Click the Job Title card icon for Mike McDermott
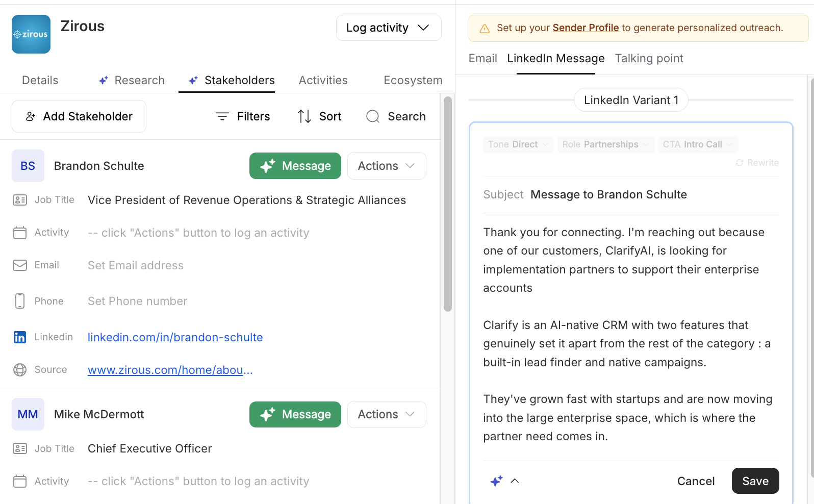 (x=20, y=448)
